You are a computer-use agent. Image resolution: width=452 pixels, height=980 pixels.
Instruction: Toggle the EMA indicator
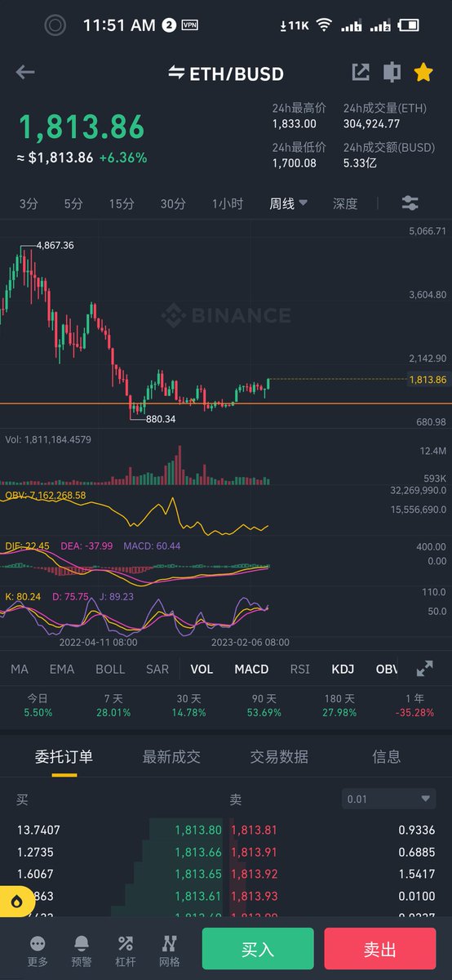click(x=62, y=669)
